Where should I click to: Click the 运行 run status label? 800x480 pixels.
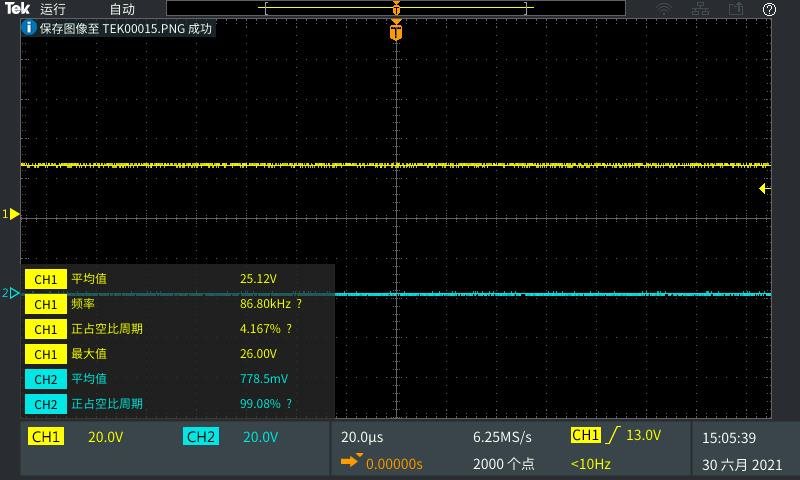coord(53,9)
